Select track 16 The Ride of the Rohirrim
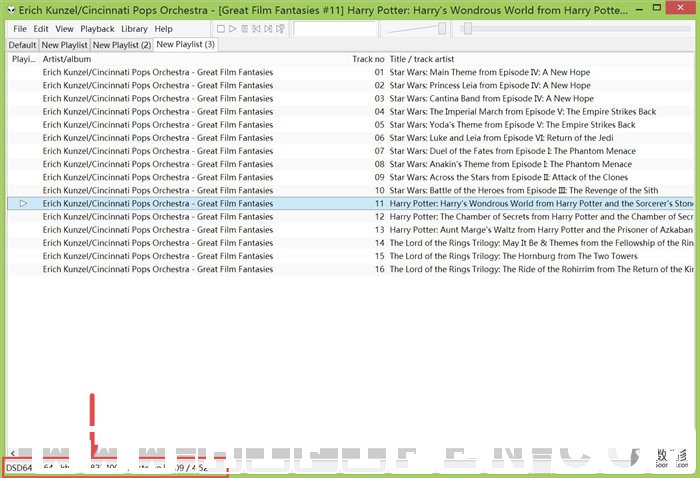Image resolution: width=700 pixels, height=478 pixels. (351, 269)
